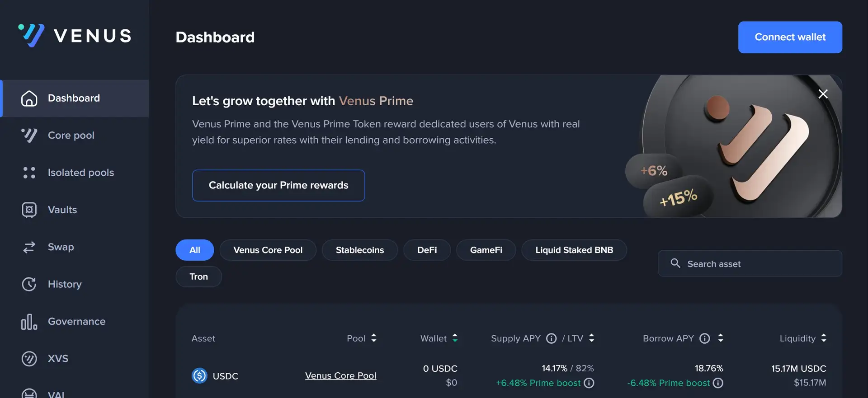This screenshot has height=398, width=868.
Task: Click the Supply APY info icon
Action: coord(551,338)
